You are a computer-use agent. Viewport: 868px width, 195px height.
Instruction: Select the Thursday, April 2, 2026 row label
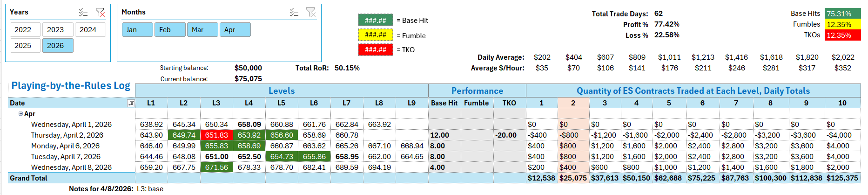click(67, 135)
